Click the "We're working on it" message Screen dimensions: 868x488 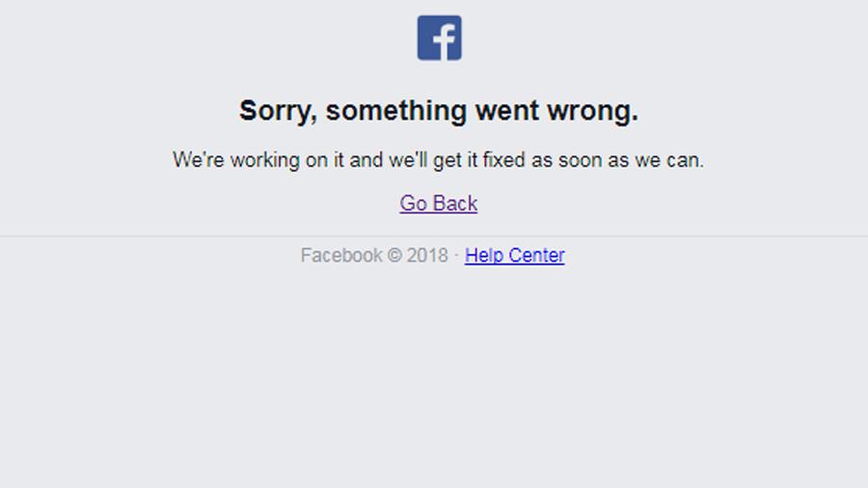pos(439,160)
